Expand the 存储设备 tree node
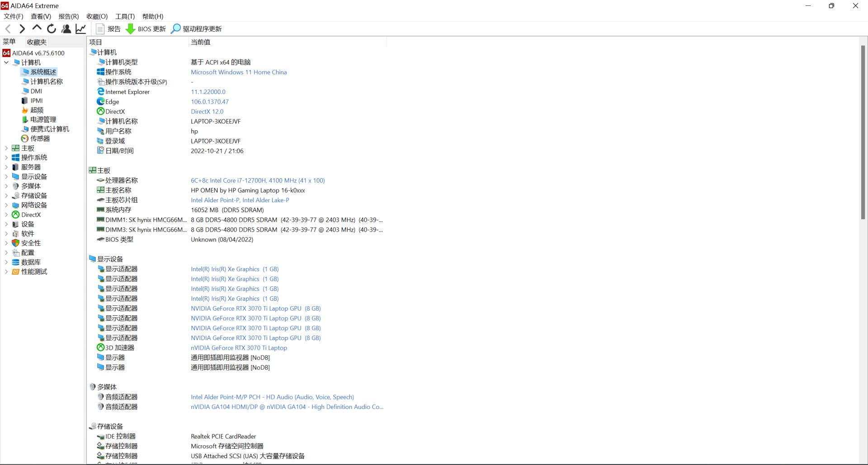The width and height of the screenshot is (868, 465). coord(6,195)
